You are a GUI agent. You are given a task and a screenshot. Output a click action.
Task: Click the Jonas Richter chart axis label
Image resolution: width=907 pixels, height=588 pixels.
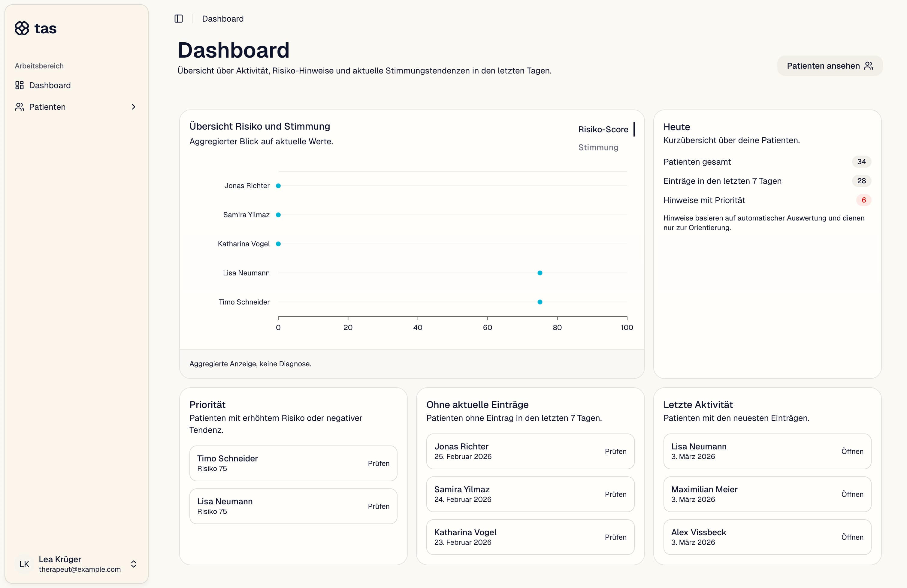[247, 186]
